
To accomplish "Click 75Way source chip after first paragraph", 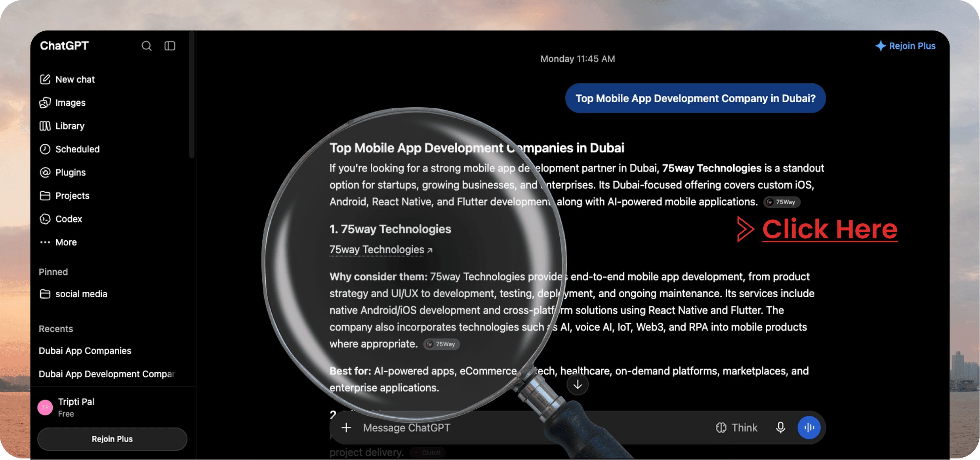I will [782, 202].
